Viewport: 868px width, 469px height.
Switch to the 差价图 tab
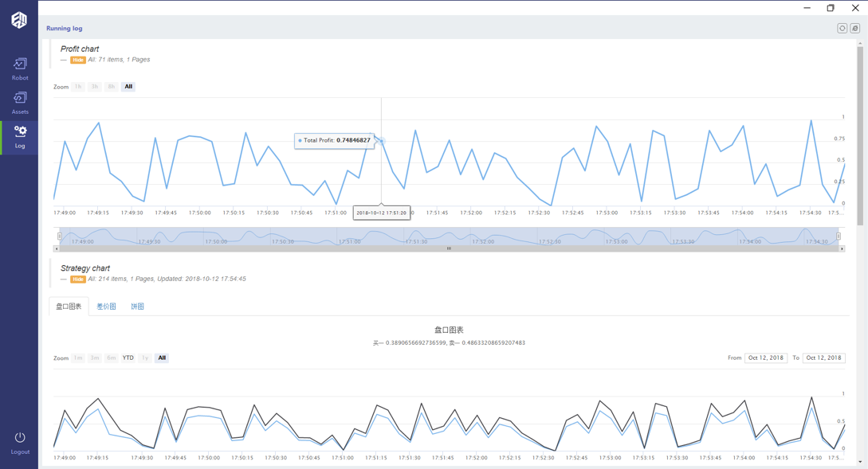[x=106, y=307]
